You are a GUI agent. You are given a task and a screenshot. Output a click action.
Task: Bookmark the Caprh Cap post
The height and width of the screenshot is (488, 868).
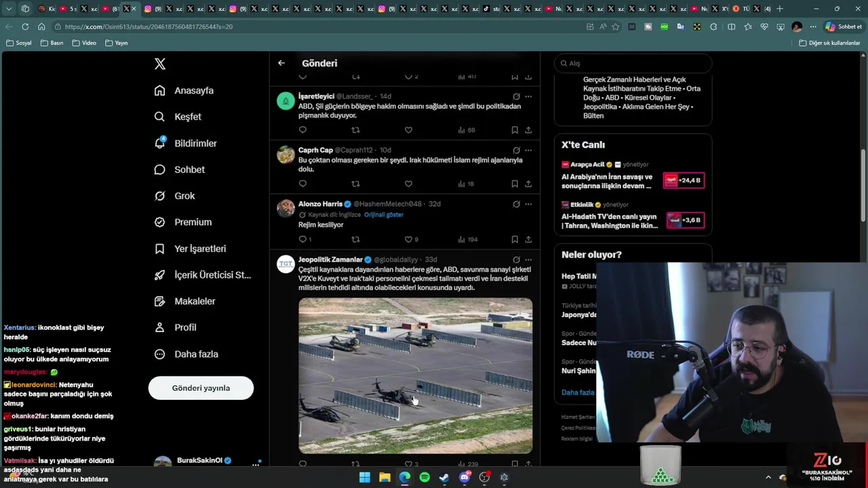pos(515,184)
